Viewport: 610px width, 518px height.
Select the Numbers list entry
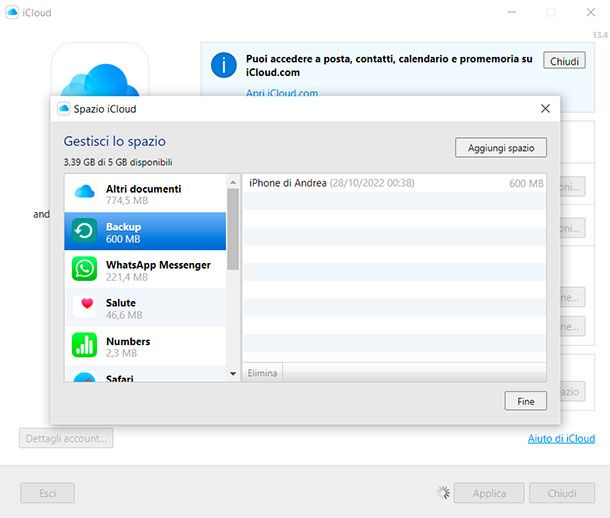tap(145, 345)
